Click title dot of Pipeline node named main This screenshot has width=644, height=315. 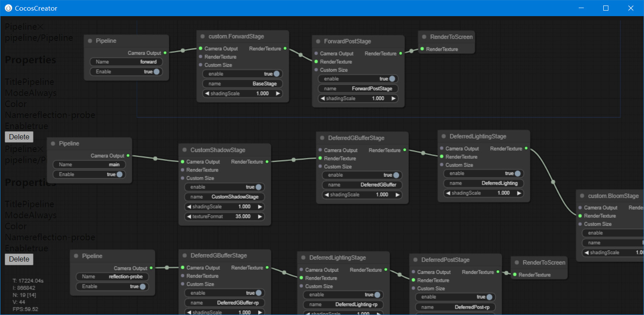click(53, 143)
